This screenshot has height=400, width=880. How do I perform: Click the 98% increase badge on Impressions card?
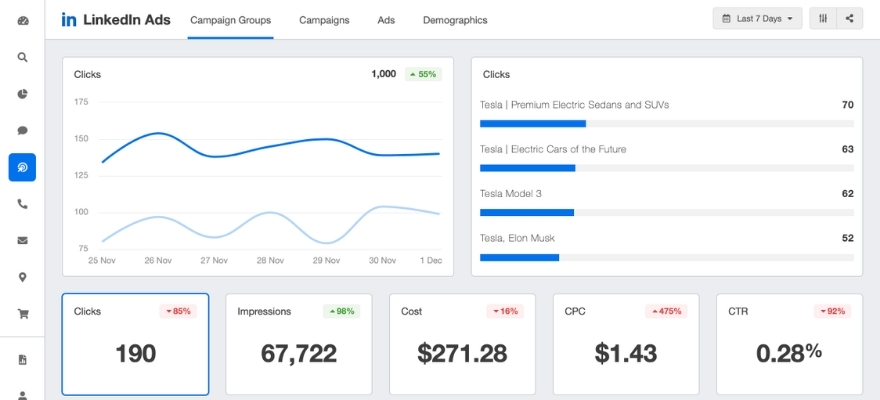click(x=341, y=311)
